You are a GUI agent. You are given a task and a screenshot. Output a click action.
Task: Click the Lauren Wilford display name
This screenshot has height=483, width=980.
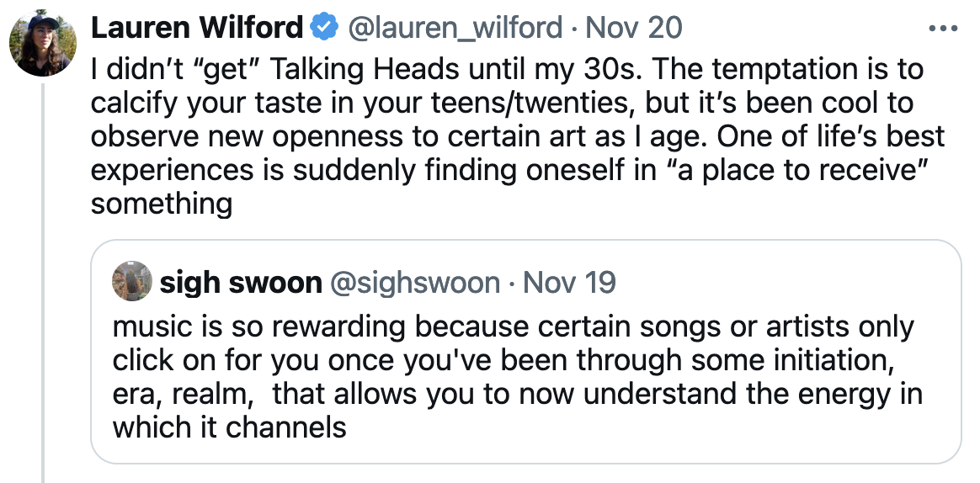click(x=195, y=28)
